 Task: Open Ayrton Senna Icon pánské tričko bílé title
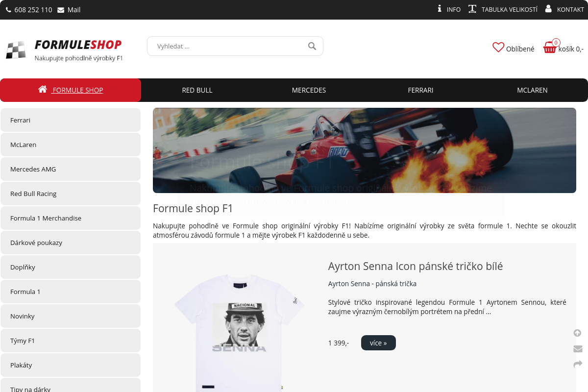coord(416,266)
